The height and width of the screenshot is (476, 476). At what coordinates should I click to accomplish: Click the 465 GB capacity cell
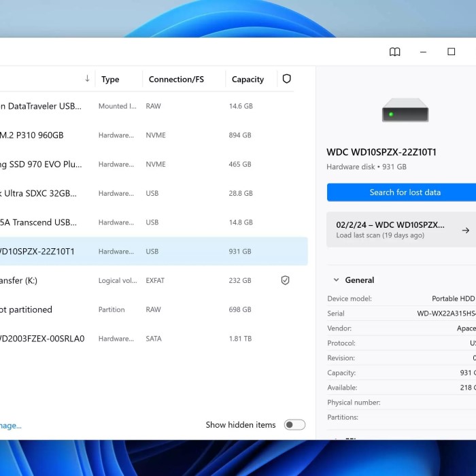(x=240, y=165)
